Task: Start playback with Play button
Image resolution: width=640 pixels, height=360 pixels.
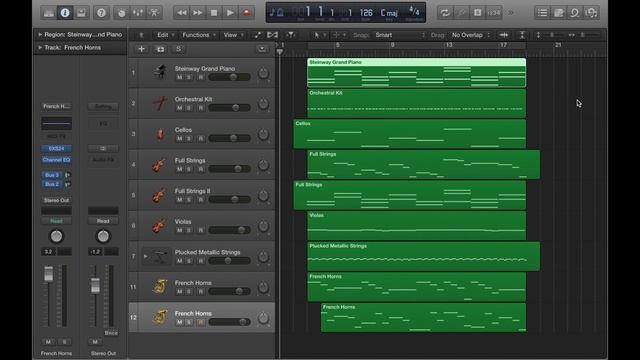Action: coord(230,13)
